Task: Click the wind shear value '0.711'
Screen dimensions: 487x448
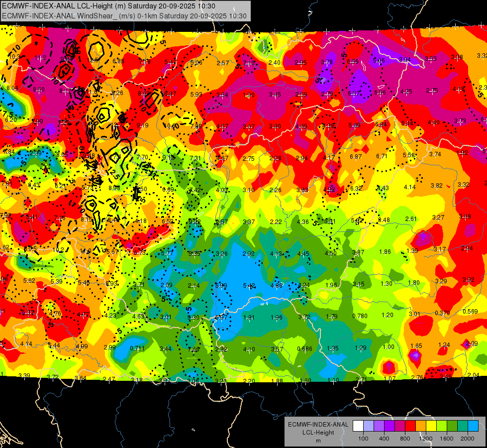Action: click(137, 348)
